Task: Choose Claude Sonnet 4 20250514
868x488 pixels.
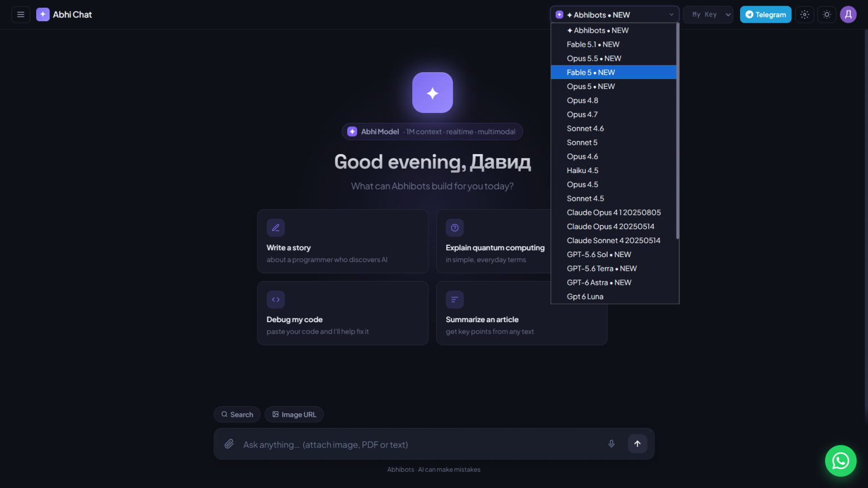Action: (613, 240)
